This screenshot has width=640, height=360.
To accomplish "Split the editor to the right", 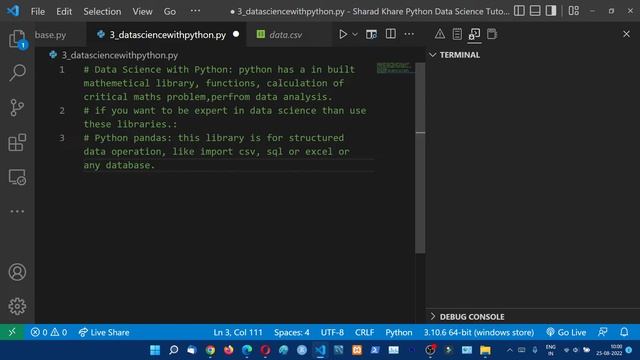I will (x=391, y=34).
